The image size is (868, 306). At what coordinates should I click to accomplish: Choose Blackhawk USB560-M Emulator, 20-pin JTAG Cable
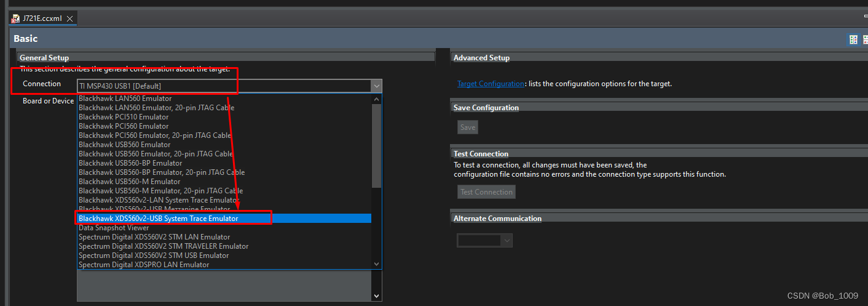[224, 191]
